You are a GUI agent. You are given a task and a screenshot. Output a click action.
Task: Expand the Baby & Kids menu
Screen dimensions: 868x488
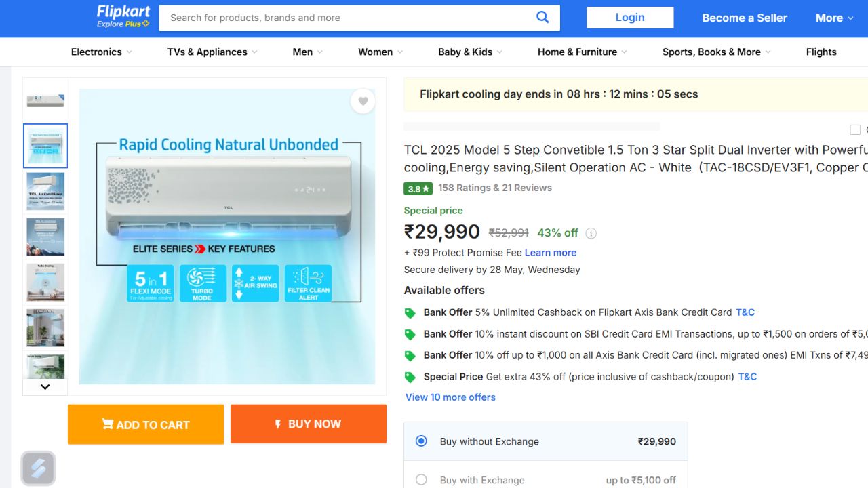click(x=470, y=52)
